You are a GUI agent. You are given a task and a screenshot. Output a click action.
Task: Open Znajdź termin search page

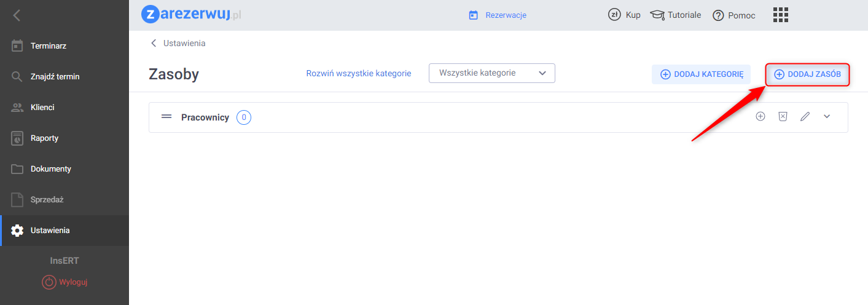click(x=65, y=76)
